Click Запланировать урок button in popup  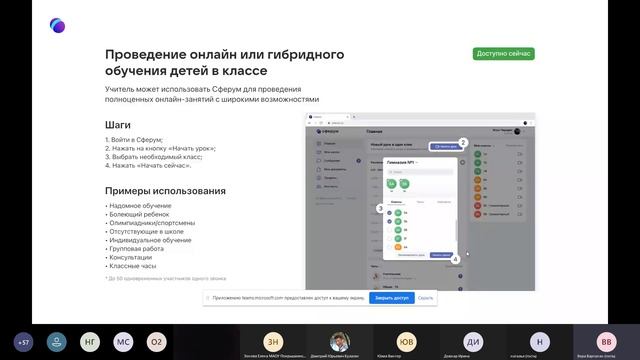411,255
